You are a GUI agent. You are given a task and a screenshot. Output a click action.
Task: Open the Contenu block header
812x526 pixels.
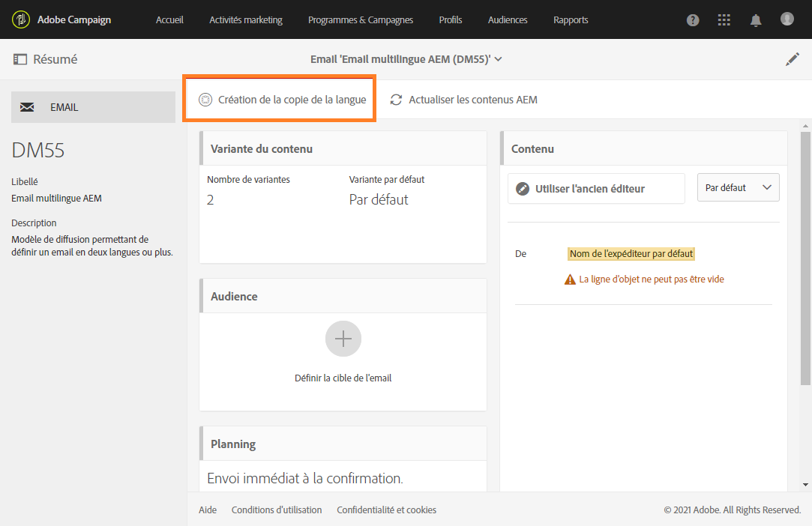pyautogui.click(x=644, y=148)
